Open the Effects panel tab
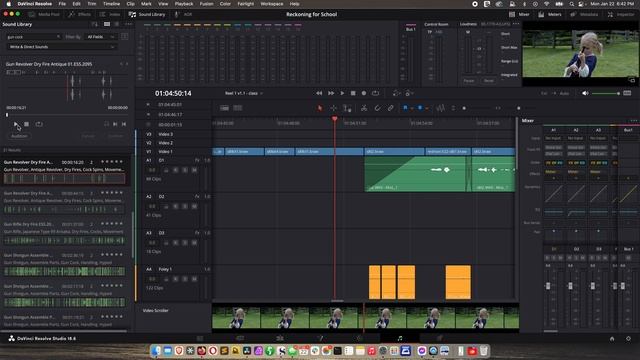This screenshot has width=640, height=360. pyautogui.click(x=80, y=14)
